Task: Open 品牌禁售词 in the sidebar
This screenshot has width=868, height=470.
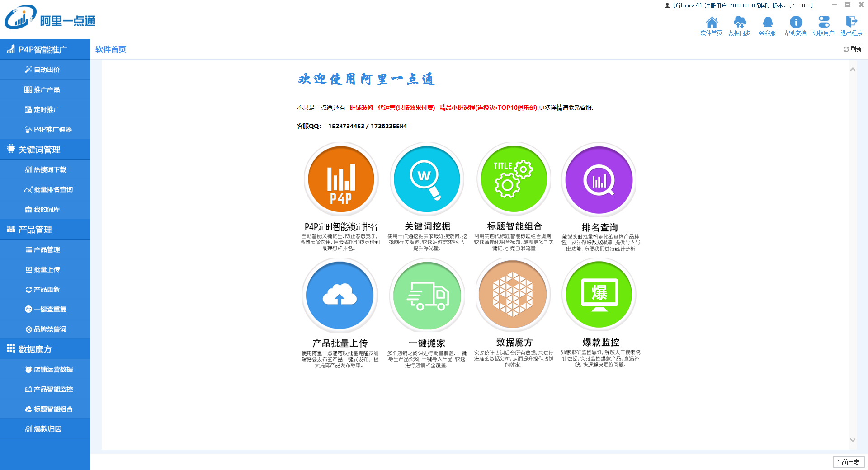Action: coord(45,329)
